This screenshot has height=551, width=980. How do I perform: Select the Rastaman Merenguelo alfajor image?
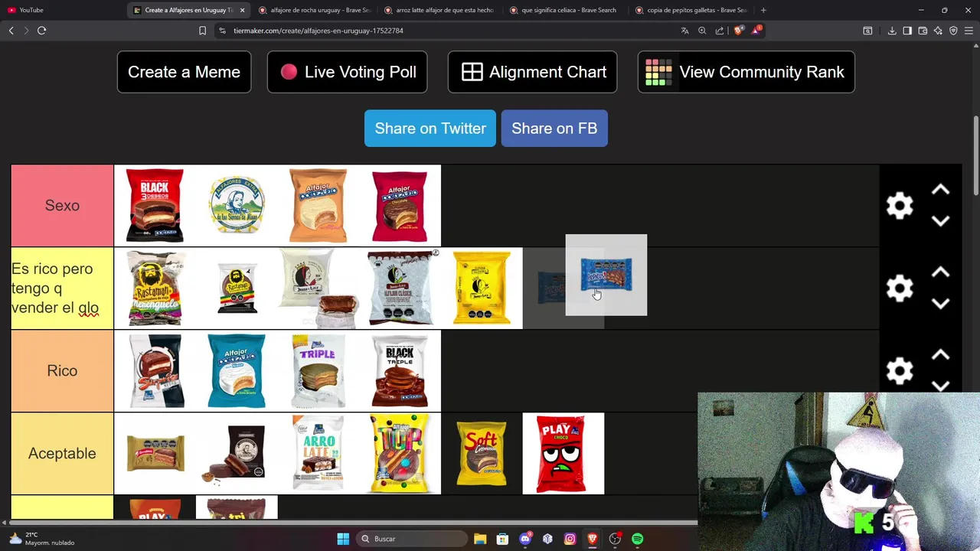(155, 289)
